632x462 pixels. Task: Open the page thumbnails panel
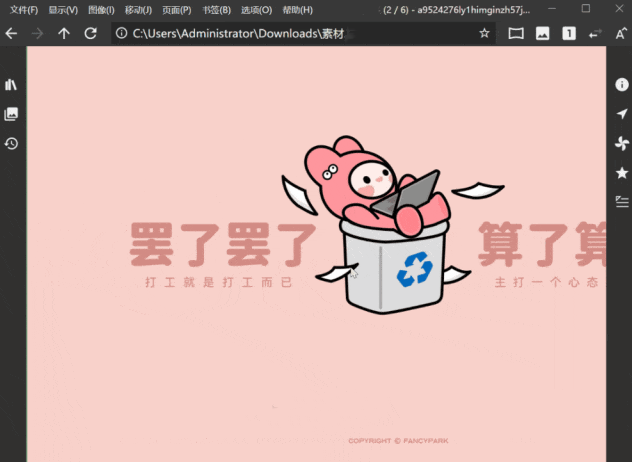click(x=11, y=114)
